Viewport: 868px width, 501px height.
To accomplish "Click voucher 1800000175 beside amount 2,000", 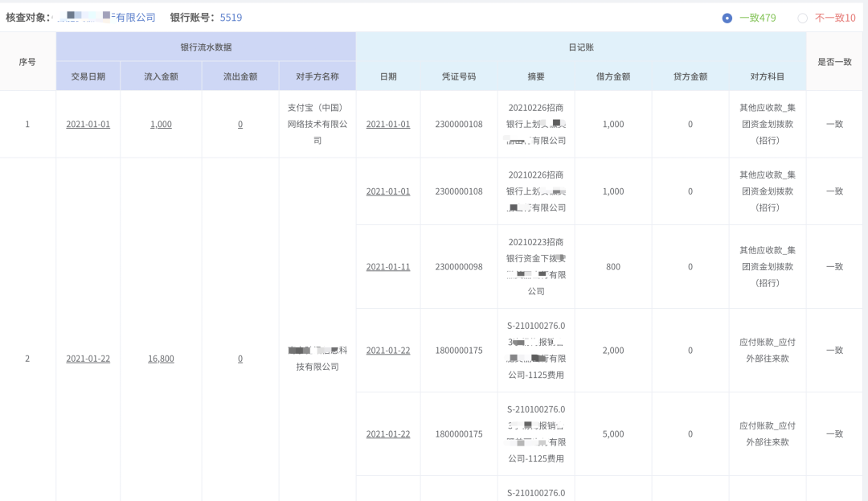I will (x=459, y=351).
